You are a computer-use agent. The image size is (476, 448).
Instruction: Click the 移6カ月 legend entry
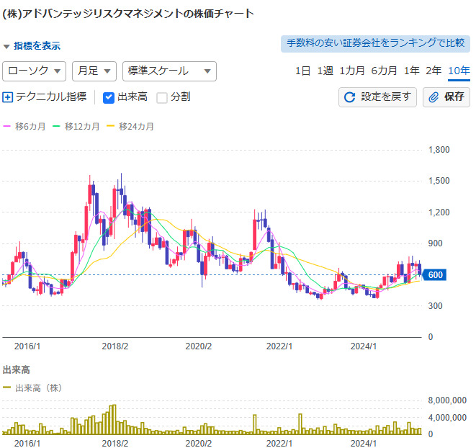tap(24, 126)
